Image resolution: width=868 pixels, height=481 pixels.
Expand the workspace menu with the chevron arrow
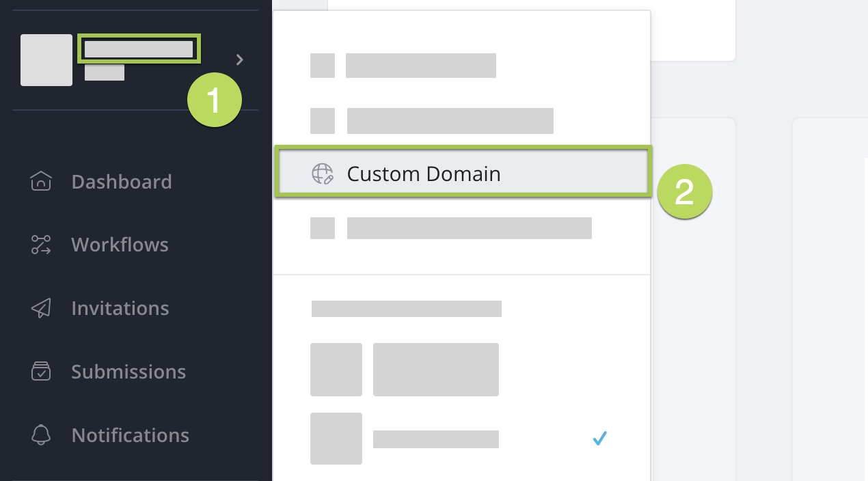click(239, 60)
